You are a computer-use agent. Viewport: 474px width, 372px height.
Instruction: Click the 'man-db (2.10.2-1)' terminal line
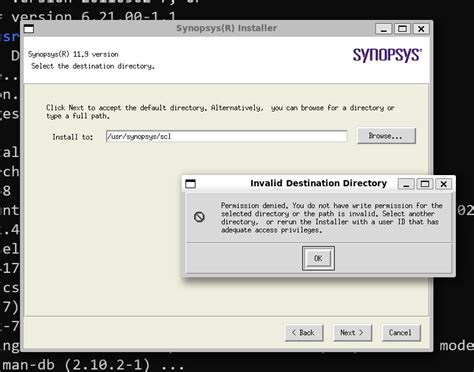coord(93,365)
